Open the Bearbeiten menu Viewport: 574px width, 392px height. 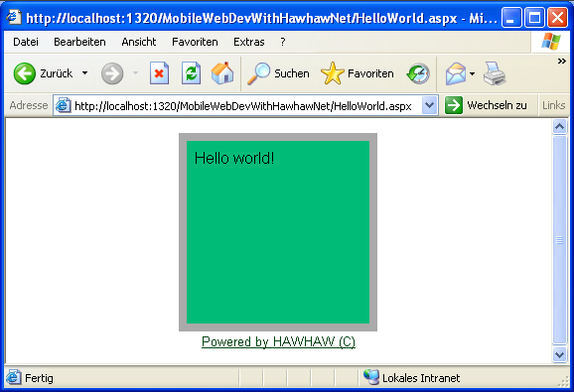[x=79, y=42]
